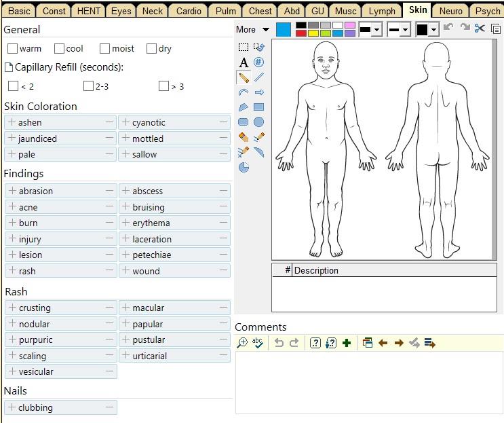Click the scissors cut icon

point(480,29)
